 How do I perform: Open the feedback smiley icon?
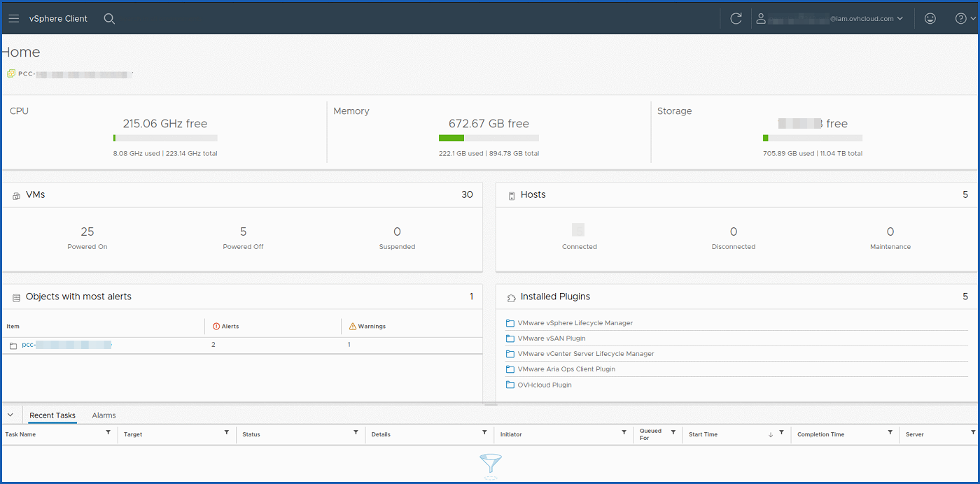point(930,18)
